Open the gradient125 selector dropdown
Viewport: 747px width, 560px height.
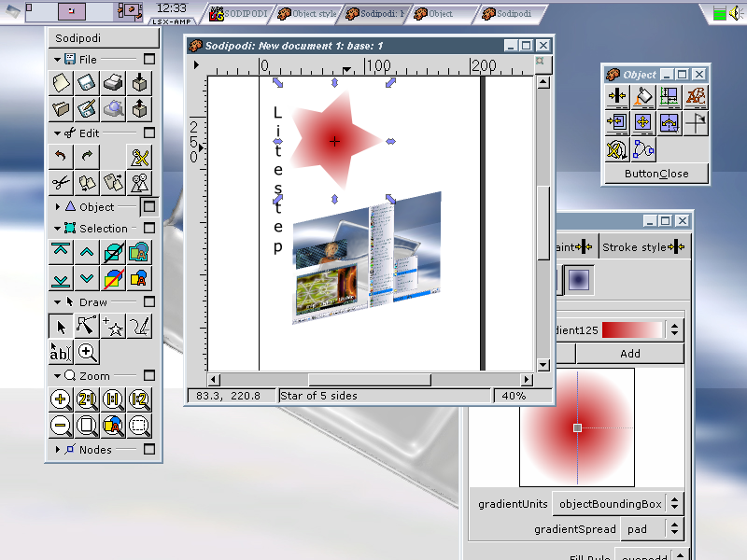674,329
